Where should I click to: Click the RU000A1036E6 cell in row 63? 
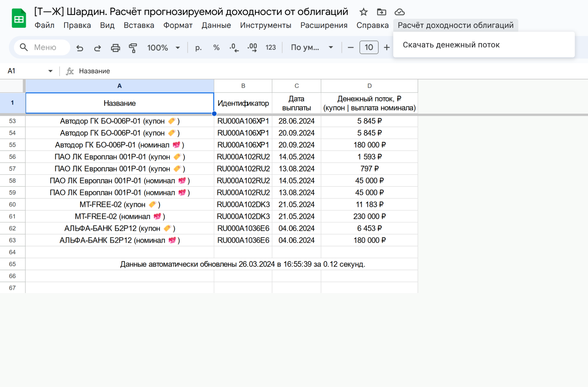tap(243, 240)
